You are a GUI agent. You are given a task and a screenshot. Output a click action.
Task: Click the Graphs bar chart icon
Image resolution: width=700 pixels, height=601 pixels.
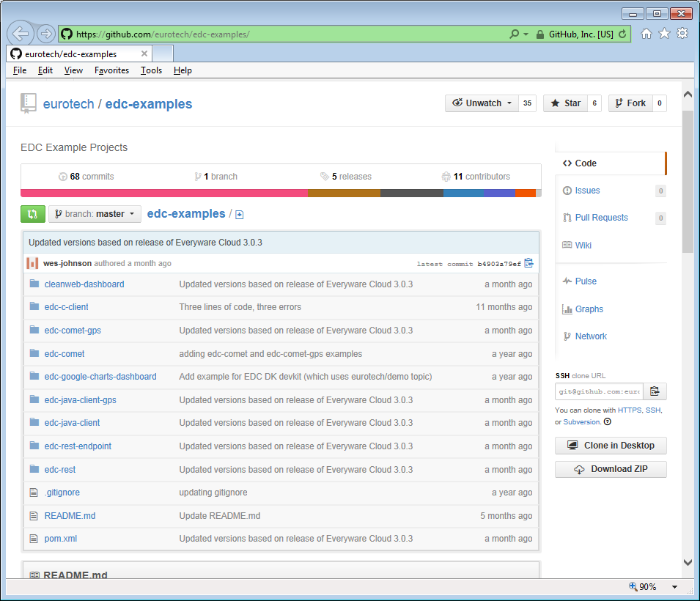[x=567, y=309]
